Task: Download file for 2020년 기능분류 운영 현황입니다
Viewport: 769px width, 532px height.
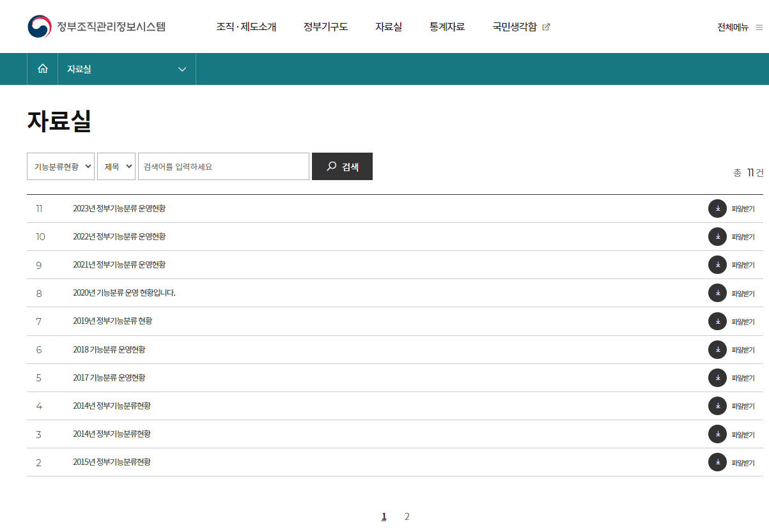Action: pyautogui.click(x=717, y=293)
